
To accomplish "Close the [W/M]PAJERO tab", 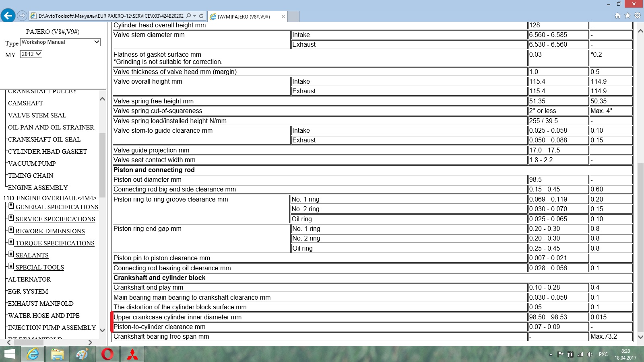I will [283, 16].
